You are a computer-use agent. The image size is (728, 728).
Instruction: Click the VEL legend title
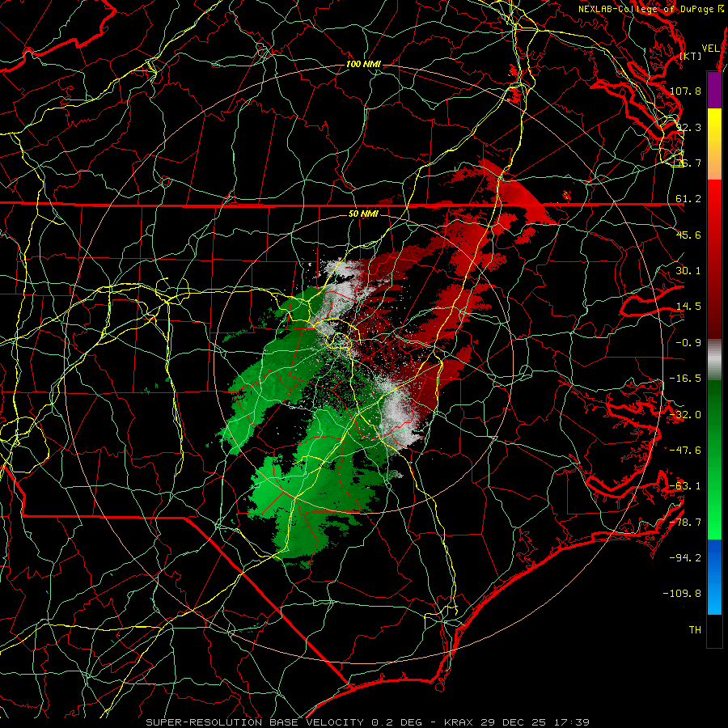coord(710,48)
